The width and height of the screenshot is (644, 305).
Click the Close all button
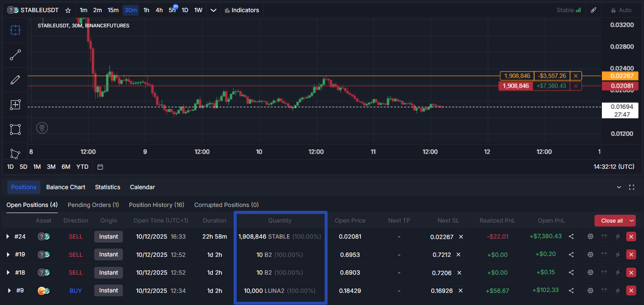tap(611, 221)
